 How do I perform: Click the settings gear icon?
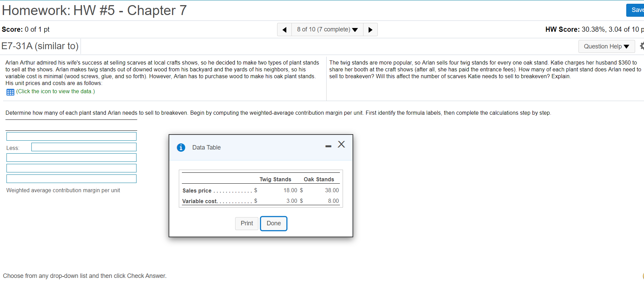(642, 46)
